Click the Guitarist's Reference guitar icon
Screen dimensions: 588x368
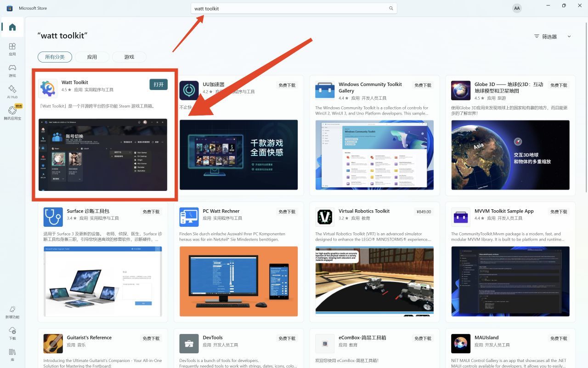pyautogui.click(x=53, y=344)
